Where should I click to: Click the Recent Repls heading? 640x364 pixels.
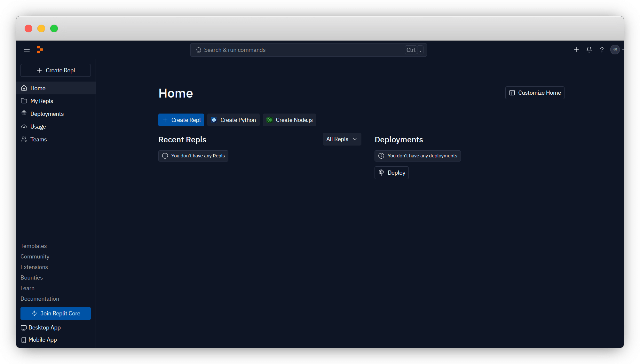[182, 140]
